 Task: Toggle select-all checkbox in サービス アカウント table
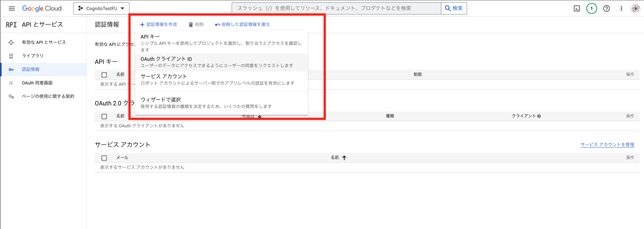(104, 158)
